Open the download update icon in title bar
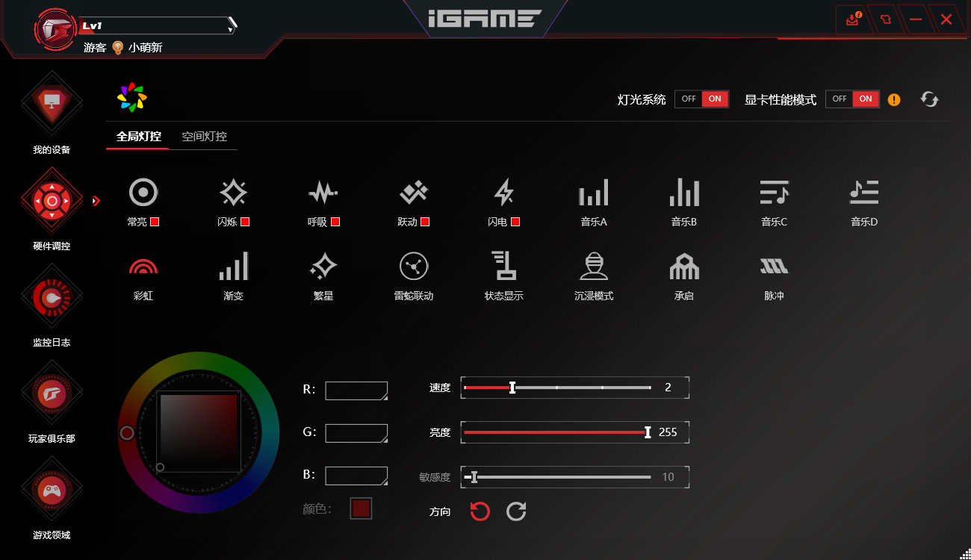971x560 pixels. (854, 19)
